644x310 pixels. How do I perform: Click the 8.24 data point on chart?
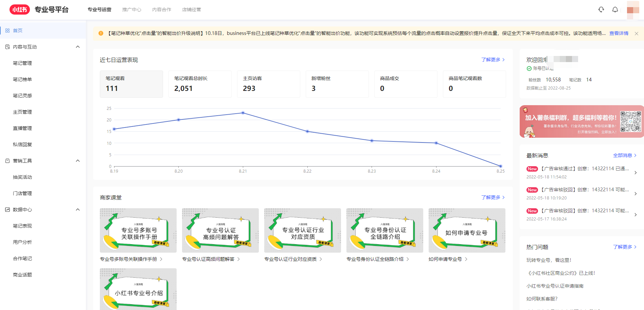[436, 143]
